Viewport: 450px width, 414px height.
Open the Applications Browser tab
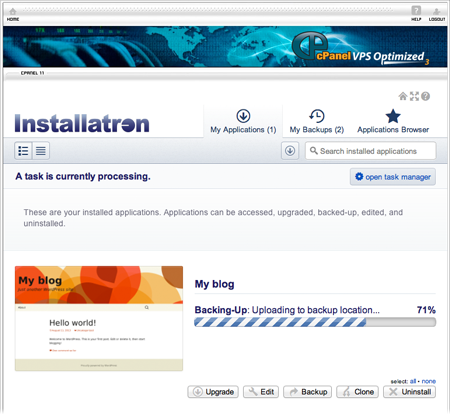click(x=393, y=121)
